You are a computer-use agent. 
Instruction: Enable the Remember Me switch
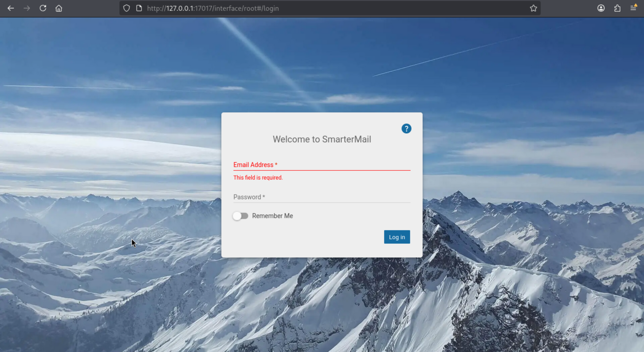(x=240, y=216)
